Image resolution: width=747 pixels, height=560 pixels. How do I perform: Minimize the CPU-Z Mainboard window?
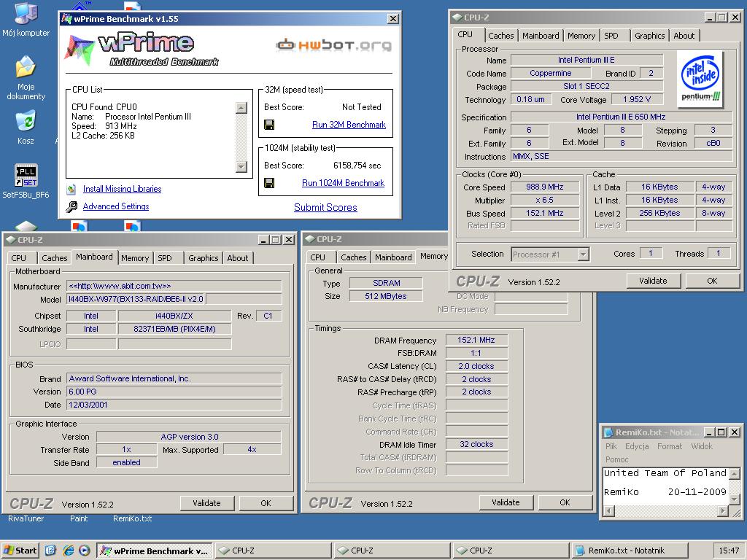[x=263, y=239]
